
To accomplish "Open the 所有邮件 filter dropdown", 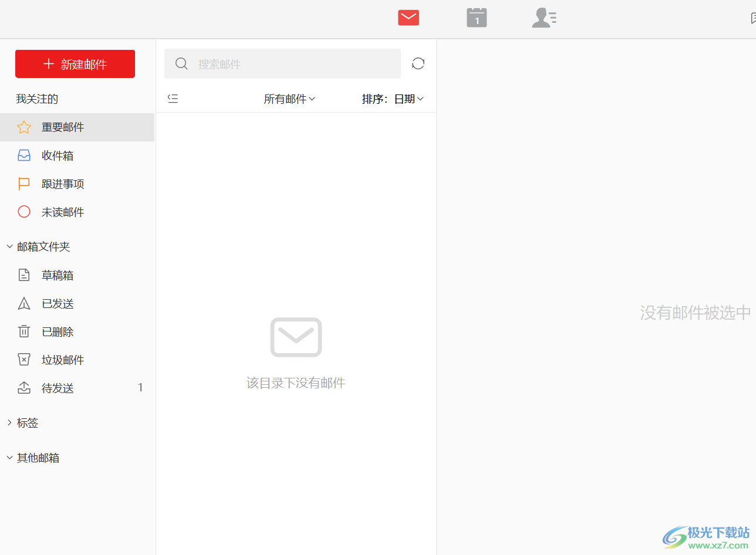I will 289,99.
